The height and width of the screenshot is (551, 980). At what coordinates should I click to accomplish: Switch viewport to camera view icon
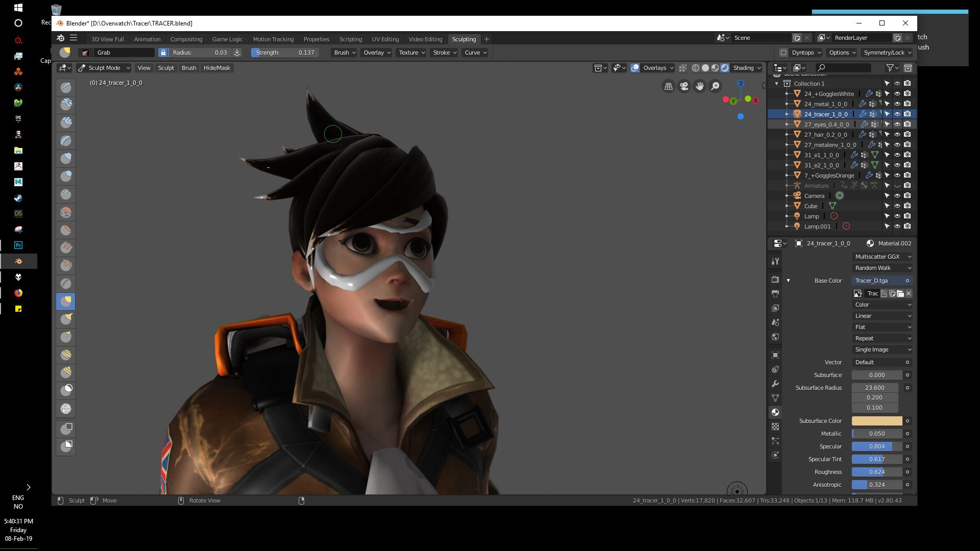click(683, 86)
